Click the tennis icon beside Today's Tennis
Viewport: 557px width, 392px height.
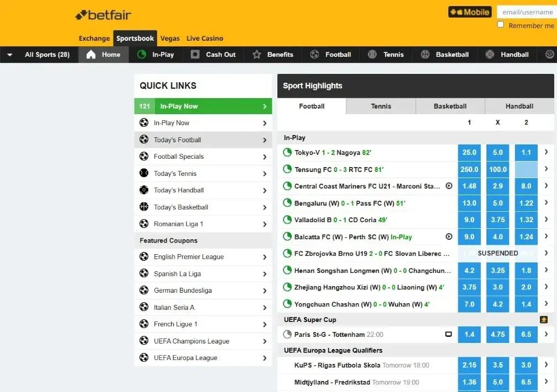coord(144,173)
